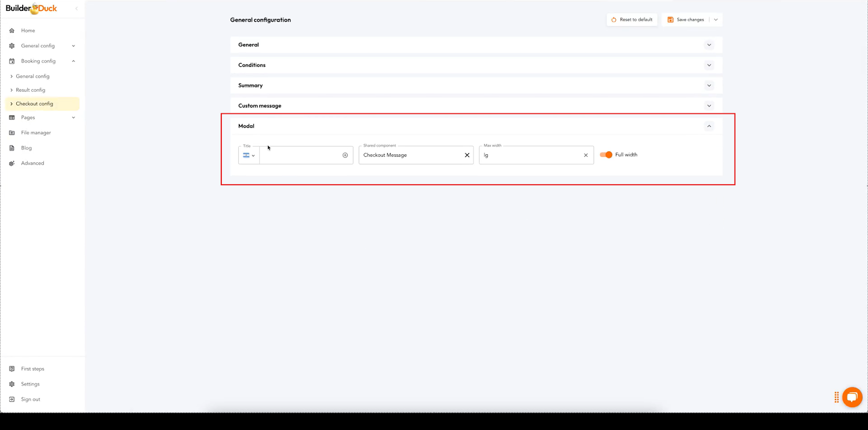868x430 pixels.
Task: Click the Sign out icon
Action: tap(12, 400)
